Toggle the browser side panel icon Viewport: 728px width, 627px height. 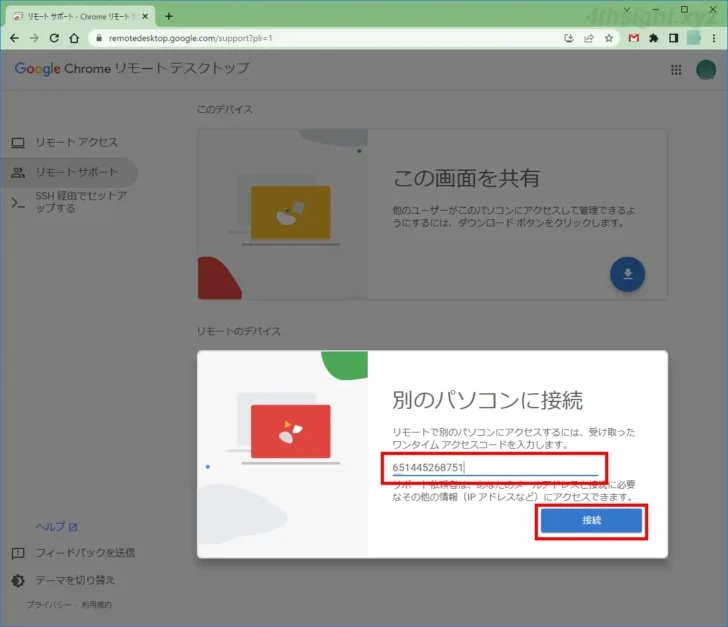pos(674,38)
